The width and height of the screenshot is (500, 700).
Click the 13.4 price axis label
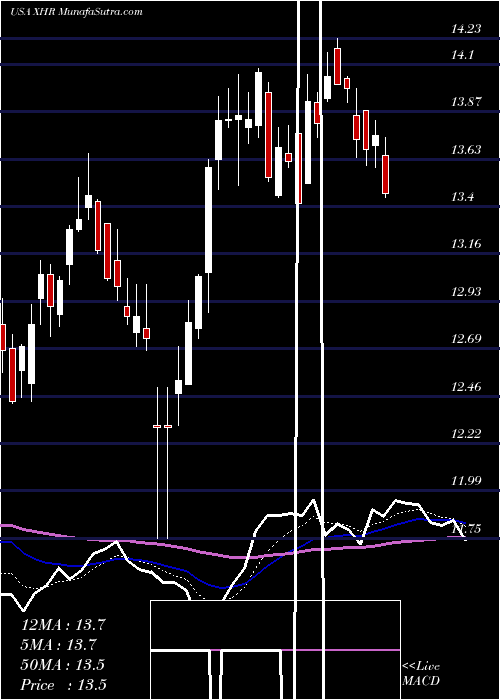pyautogui.click(x=464, y=197)
